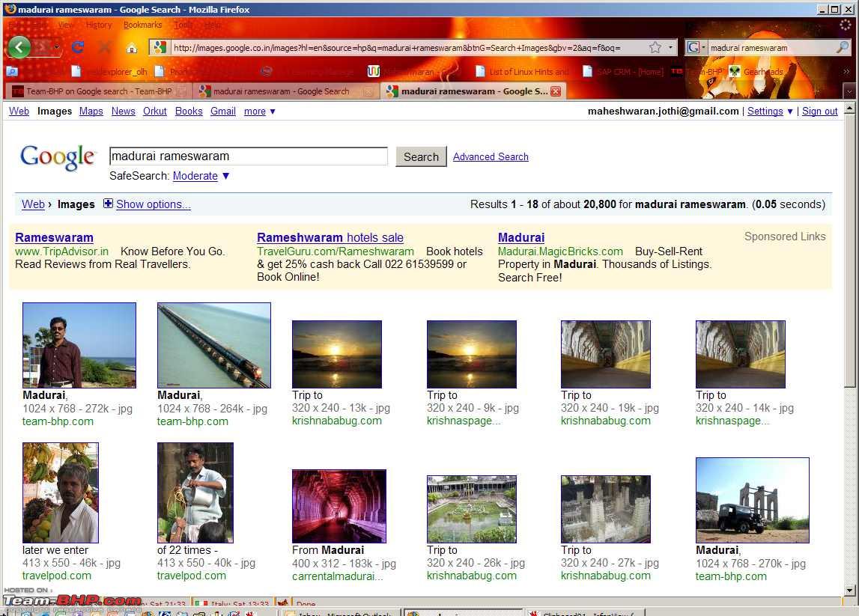Open the fruit seller man thumbnail
The width and height of the screenshot is (859, 616).
(61, 493)
